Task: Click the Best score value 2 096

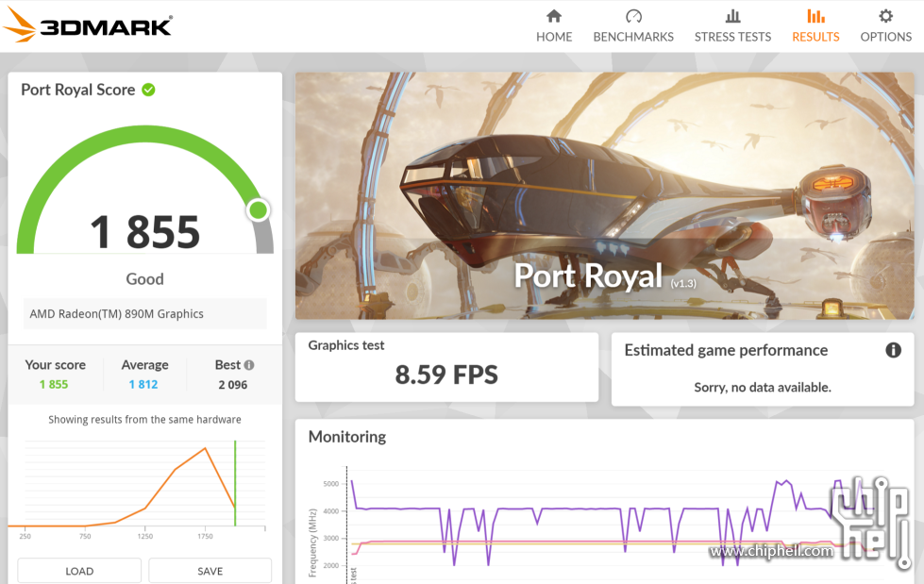Action: (x=233, y=385)
